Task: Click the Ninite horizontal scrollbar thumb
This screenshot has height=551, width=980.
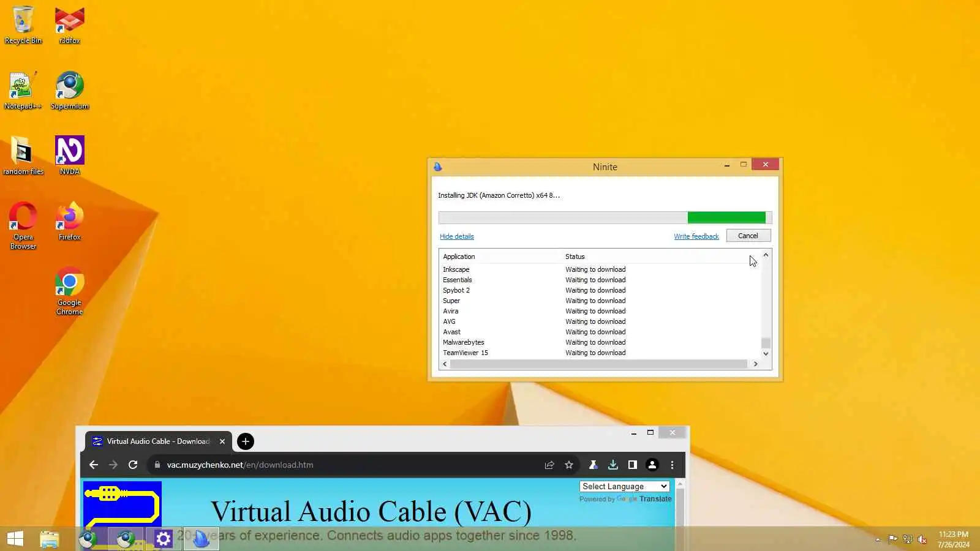Action: tap(598, 364)
